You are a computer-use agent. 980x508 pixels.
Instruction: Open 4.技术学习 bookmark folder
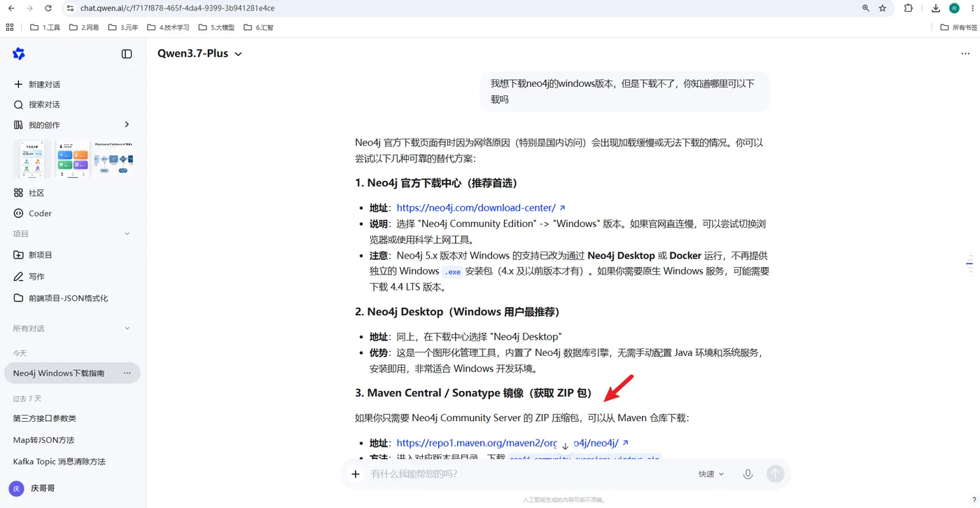pos(168,27)
